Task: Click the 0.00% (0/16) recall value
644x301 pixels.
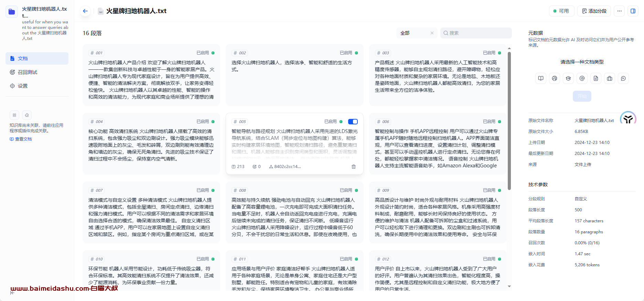Action: coord(587,243)
